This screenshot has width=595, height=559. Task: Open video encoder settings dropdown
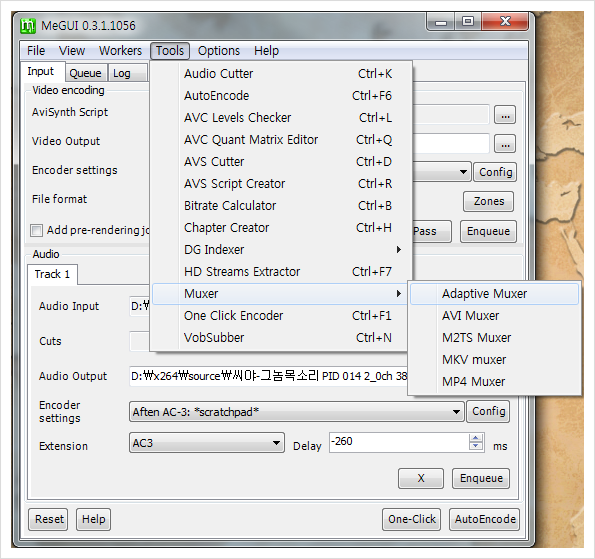(463, 172)
